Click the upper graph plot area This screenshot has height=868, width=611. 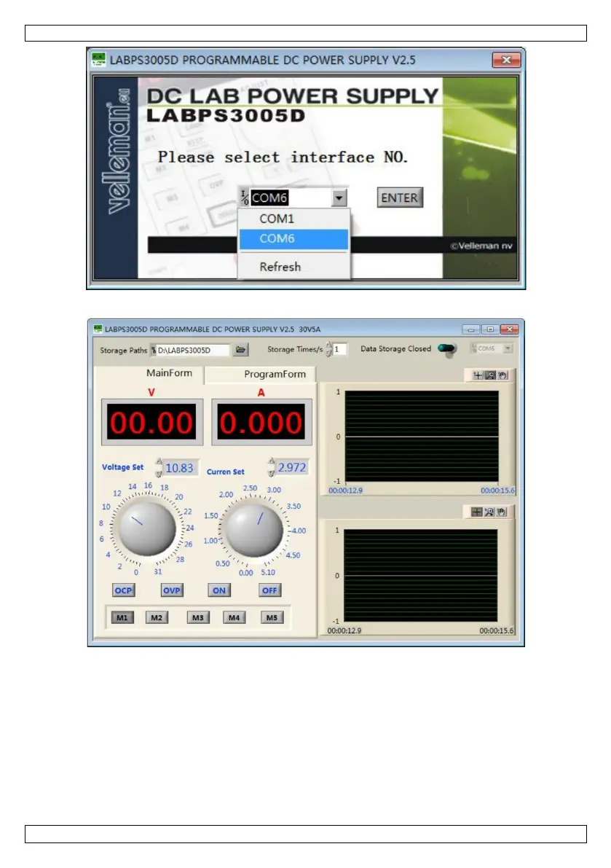[422, 437]
